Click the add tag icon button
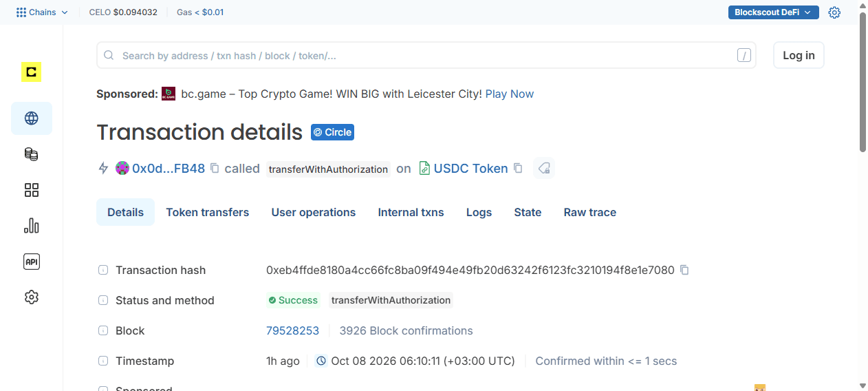Screen dimensions: 868x391 544,168
